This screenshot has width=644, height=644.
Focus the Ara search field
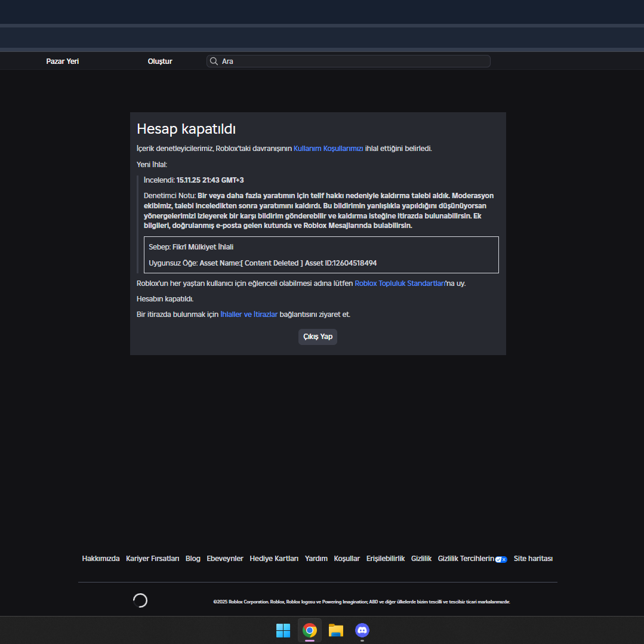349,61
